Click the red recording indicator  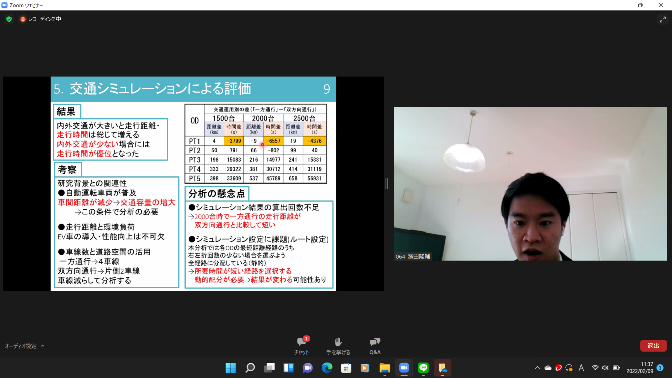pos(23,19)
